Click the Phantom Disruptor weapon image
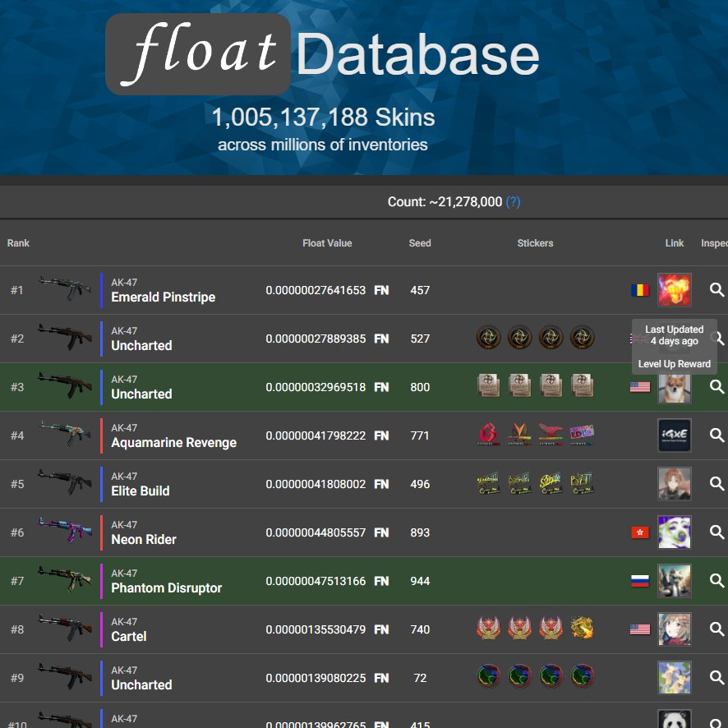The width and height of the screenshot is (728, 728). pyautogui.click(x=65, y=578)
